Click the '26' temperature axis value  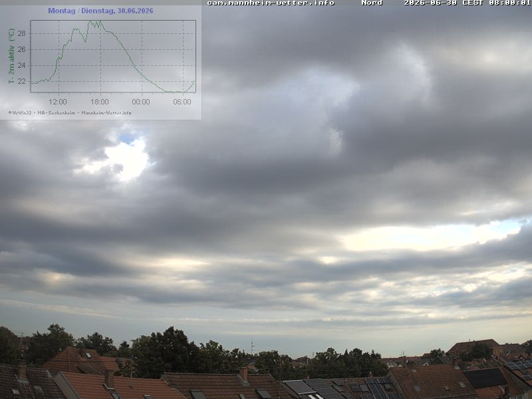click(22, 49)
